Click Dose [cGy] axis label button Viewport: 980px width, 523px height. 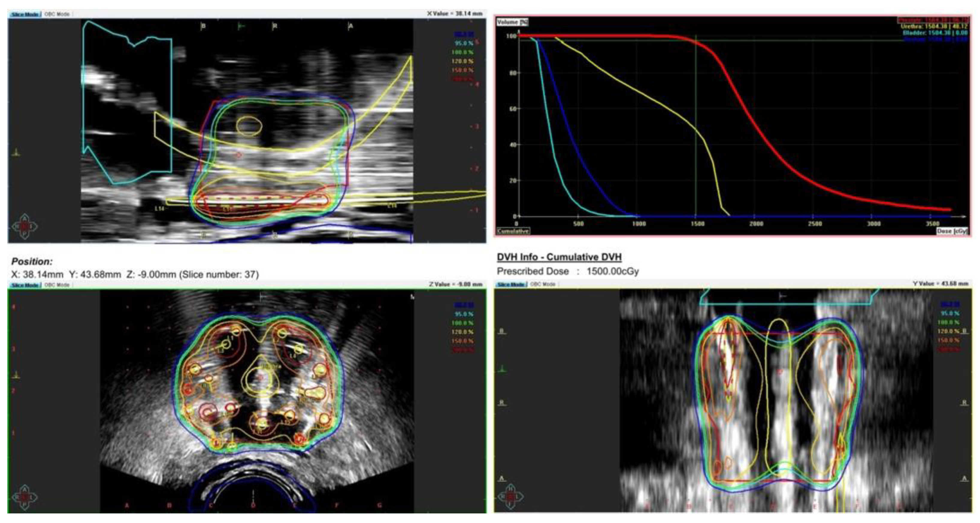[x=952, y=231]
